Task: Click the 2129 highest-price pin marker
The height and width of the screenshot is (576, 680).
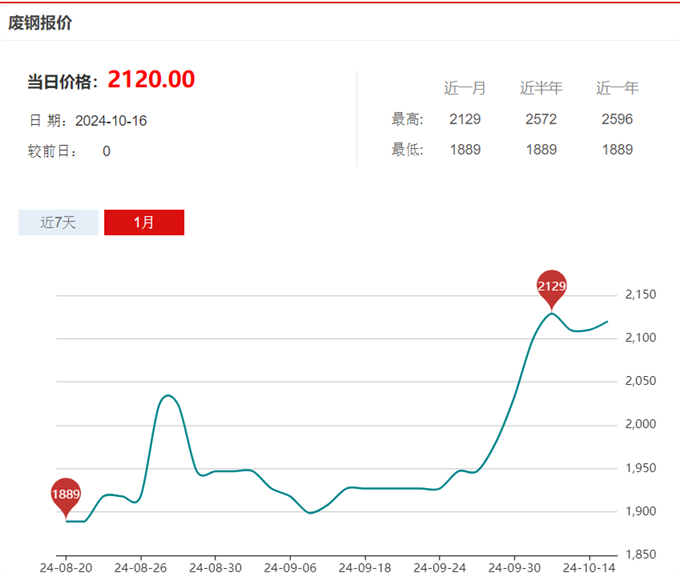Action: pyautogui.click(x=552, y=286)
